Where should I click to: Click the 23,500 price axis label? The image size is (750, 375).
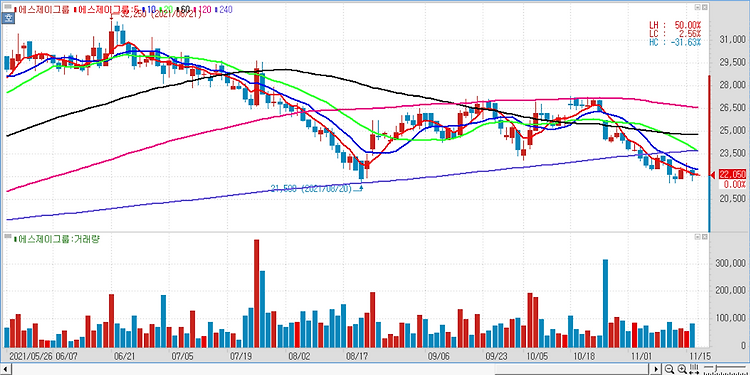(x=732, y=153)
